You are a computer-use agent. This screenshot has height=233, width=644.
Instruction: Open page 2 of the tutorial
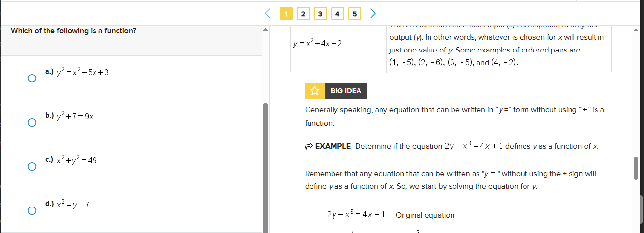[x=303, y=14]
